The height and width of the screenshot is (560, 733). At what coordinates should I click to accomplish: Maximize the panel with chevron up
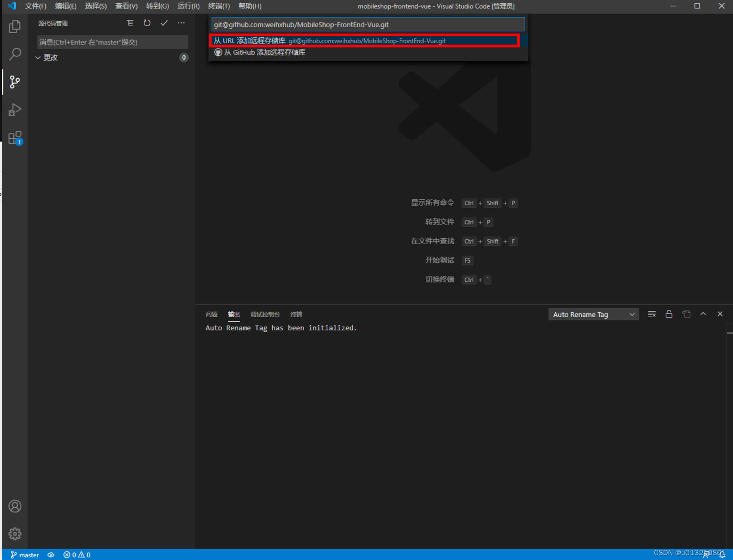pyautogui.click(x=703, y=314)
